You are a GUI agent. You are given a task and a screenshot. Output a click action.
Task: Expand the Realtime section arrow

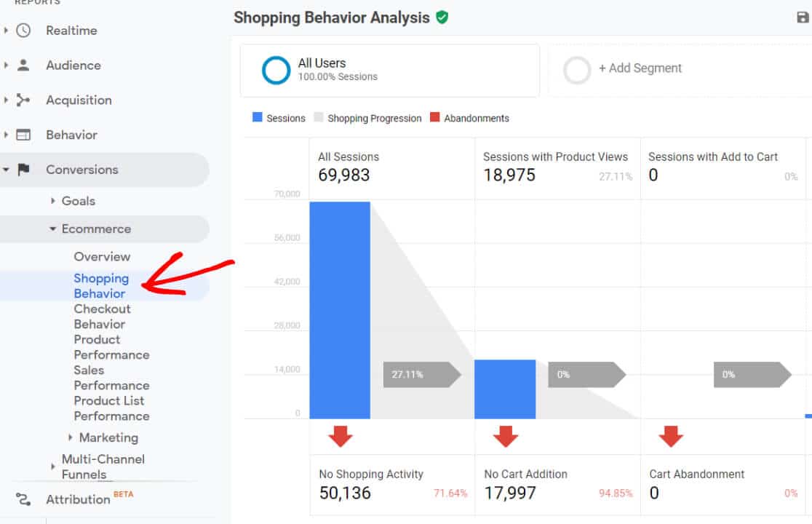[x=6, y=31]
